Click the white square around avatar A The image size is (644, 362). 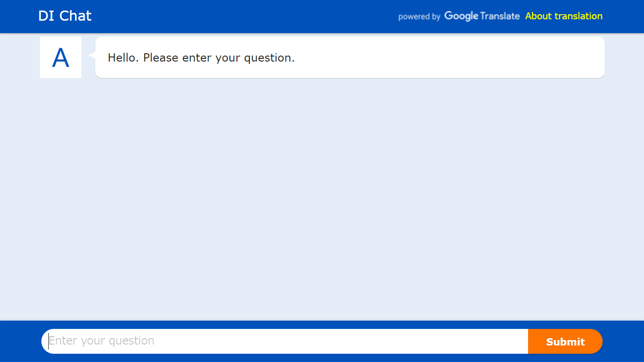61,57
